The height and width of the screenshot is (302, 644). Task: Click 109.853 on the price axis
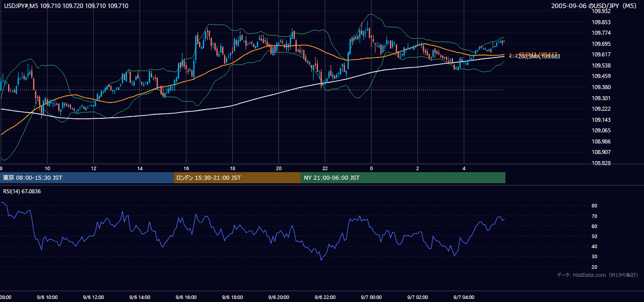tap(601, 22)
